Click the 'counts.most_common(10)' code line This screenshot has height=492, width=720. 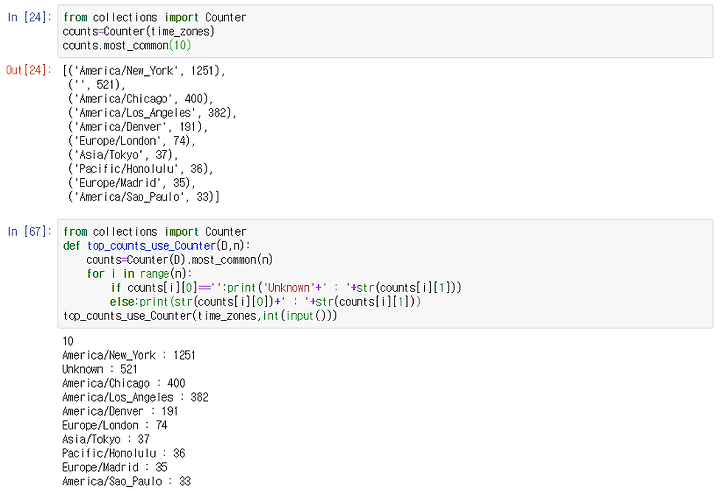(x=127, y=45)
